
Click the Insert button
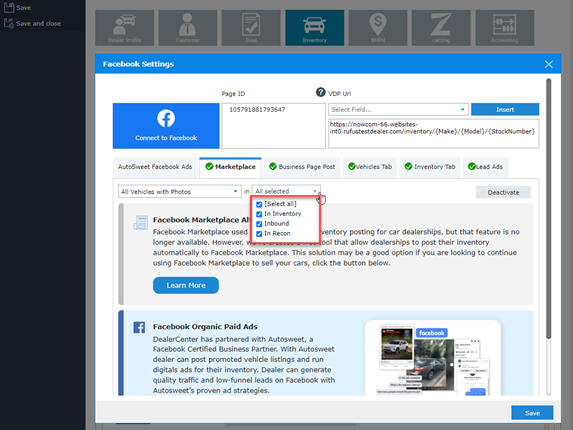tap(505, 109)
